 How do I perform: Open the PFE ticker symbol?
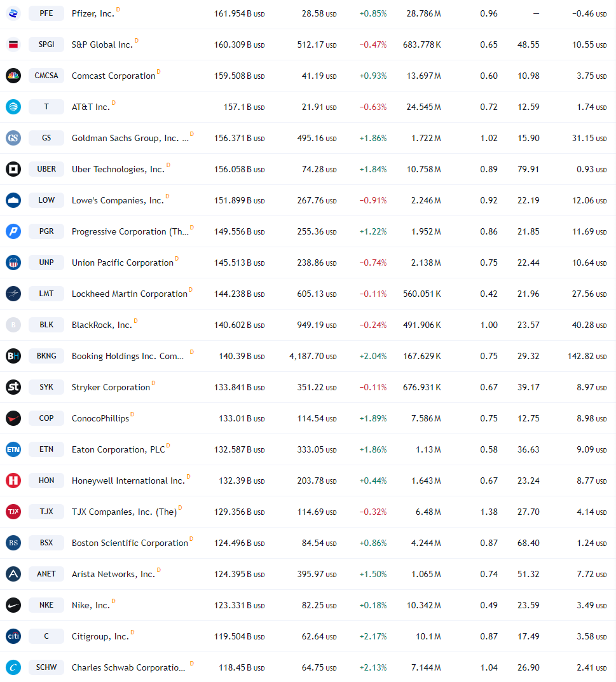(x=46, y=13)
